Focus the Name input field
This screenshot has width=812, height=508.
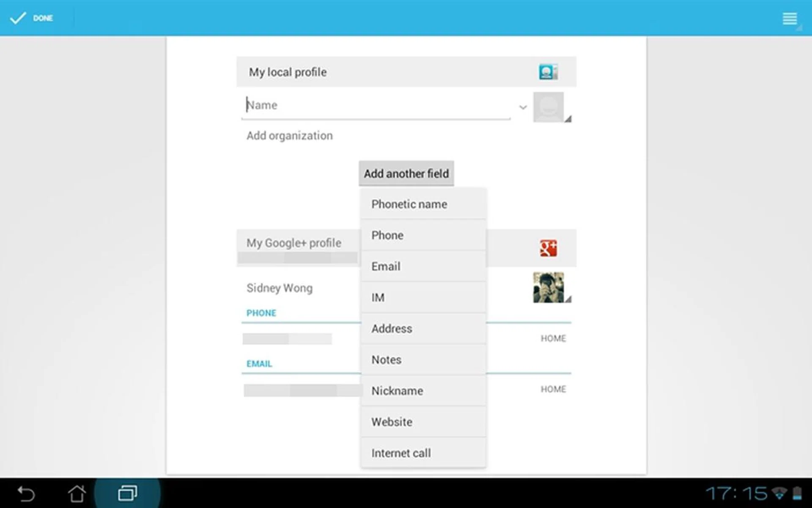pyautogui.click(x=376, y=105)
